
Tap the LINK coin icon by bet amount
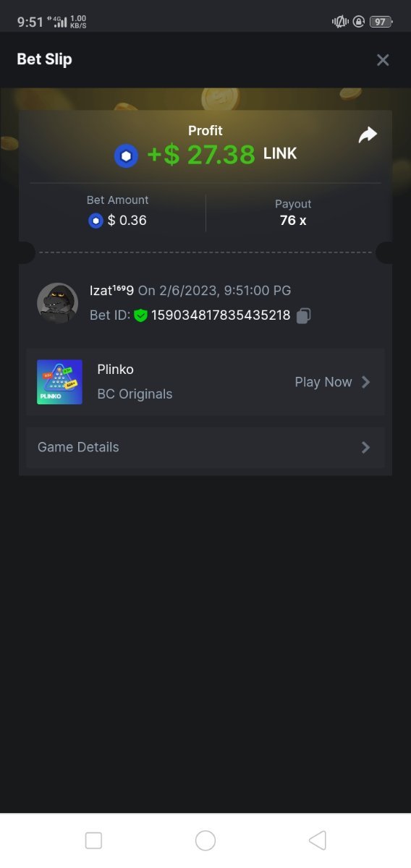coord(96,221)
